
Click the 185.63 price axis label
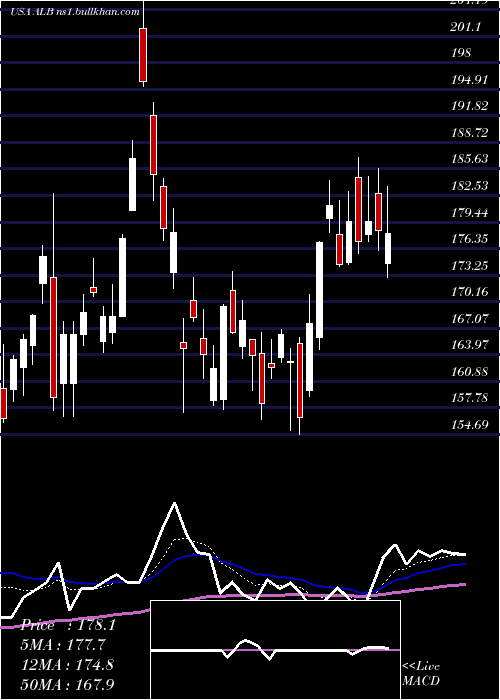coord(471,159)
